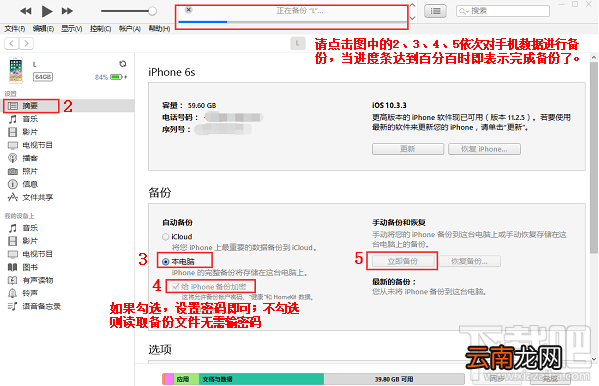Select the 本电脑 backup radio button

[165, 262]
